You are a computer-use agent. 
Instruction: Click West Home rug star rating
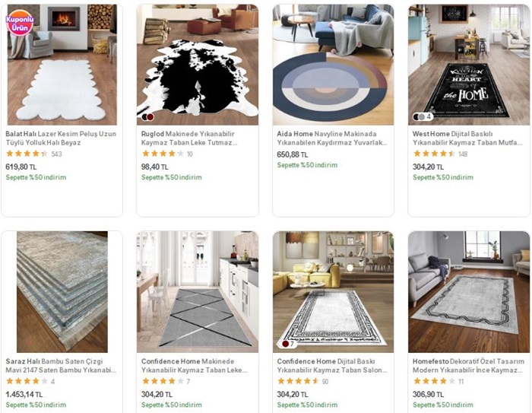434,154
